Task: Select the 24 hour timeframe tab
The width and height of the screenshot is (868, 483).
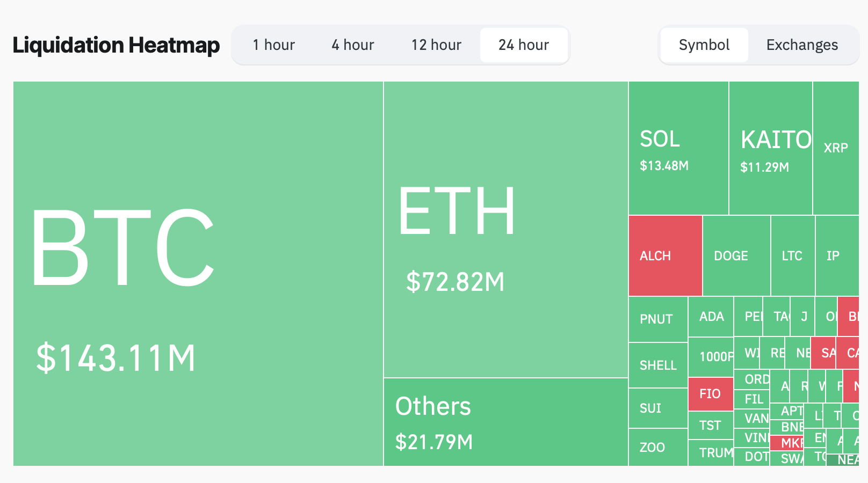Action: point(524,45)
